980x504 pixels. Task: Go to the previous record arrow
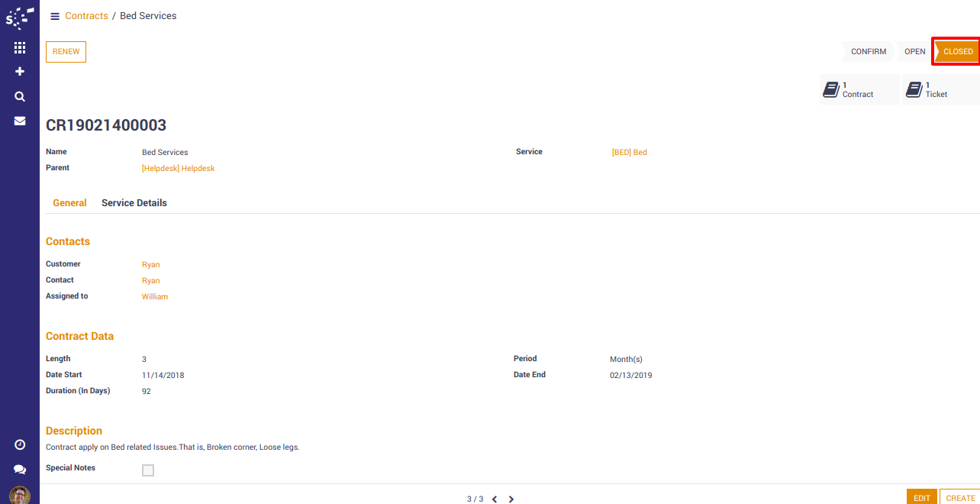495,499
